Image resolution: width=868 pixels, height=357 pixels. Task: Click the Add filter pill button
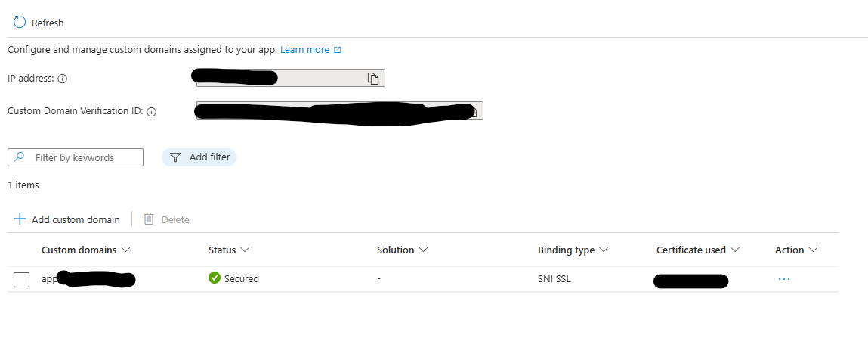point(199,157)
